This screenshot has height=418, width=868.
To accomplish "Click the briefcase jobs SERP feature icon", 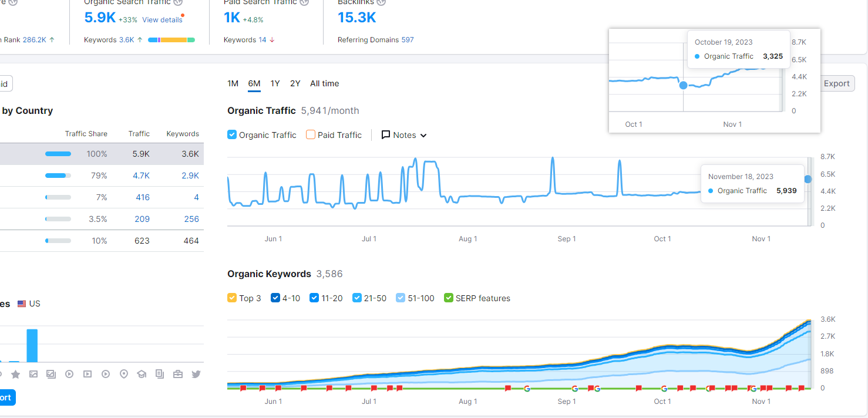I will [x=178, y=374].
